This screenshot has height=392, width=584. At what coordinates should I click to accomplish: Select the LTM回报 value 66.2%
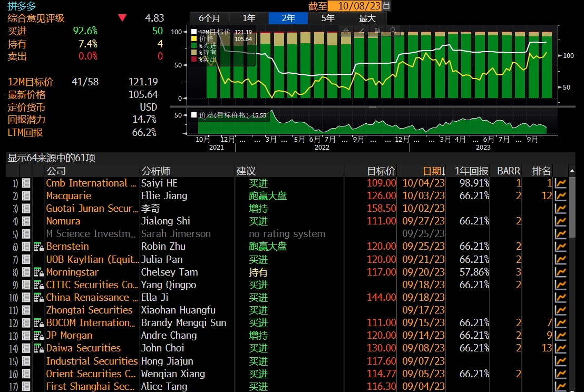pos(144,133)
